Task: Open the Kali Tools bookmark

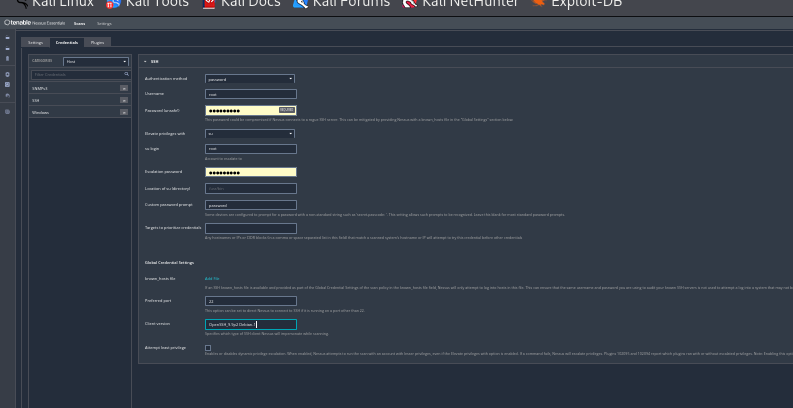Action: (147, 4)
